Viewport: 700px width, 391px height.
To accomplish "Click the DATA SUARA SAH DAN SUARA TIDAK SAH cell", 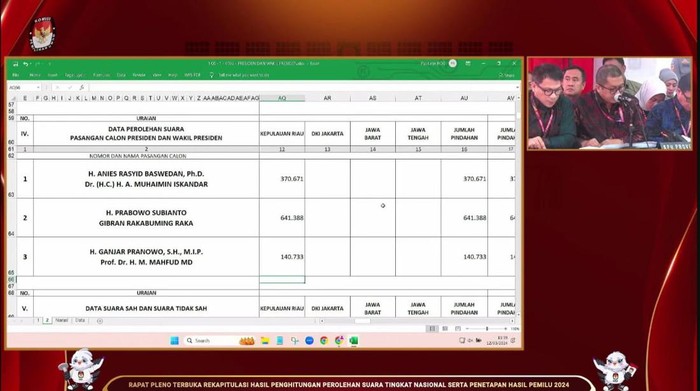I will coord(146,308).
